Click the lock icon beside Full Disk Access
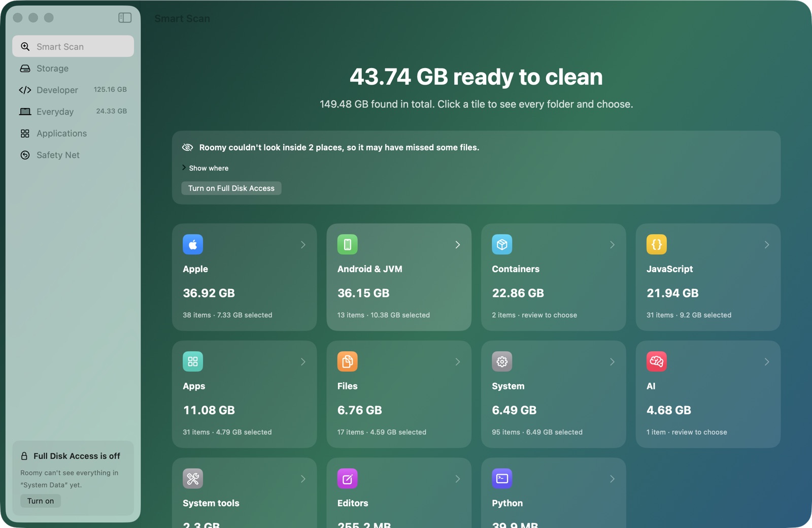 [x=24, y=456]
